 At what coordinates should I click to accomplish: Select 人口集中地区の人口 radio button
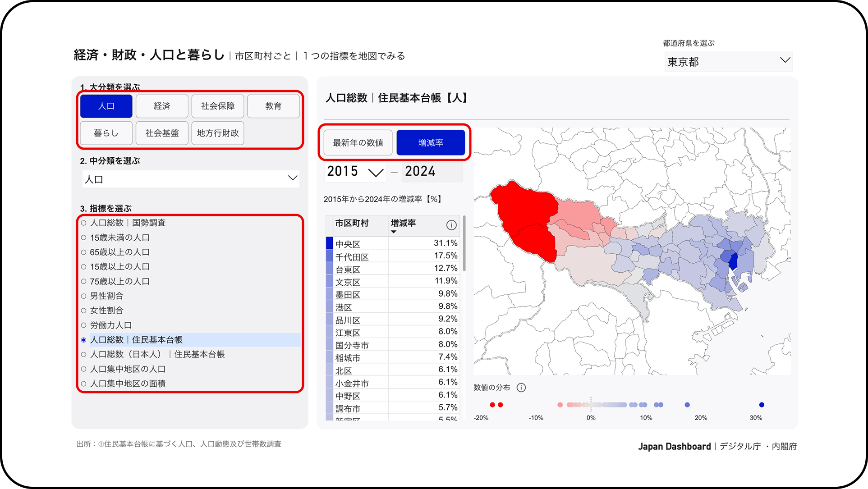tap(83, 369)
